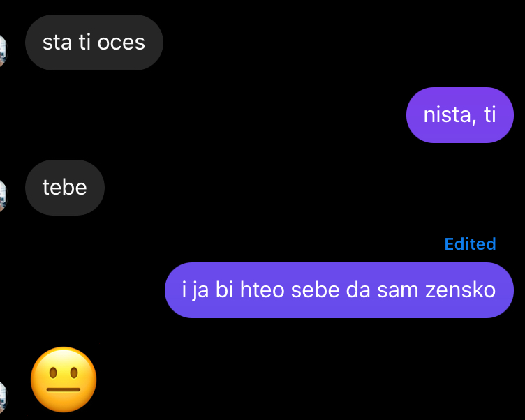
Task: Open sender avatar beside 'sta ti oces'
Action: coord(3,51)
